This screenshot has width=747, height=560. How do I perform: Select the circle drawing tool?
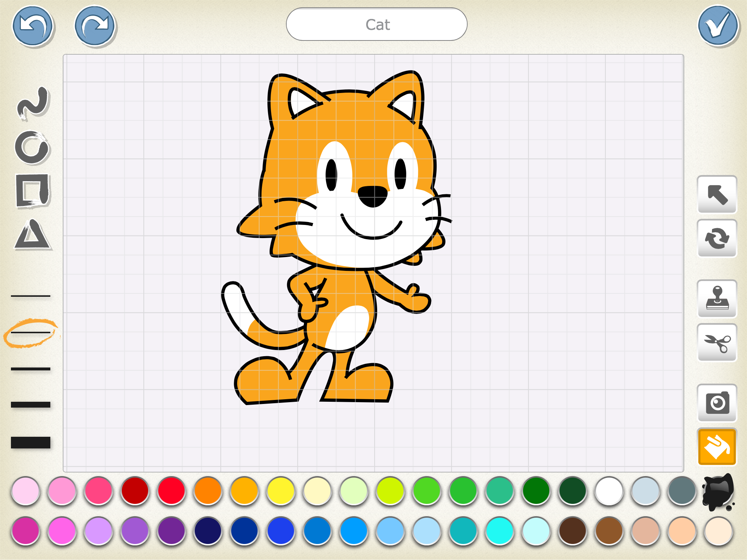(32, 147)
